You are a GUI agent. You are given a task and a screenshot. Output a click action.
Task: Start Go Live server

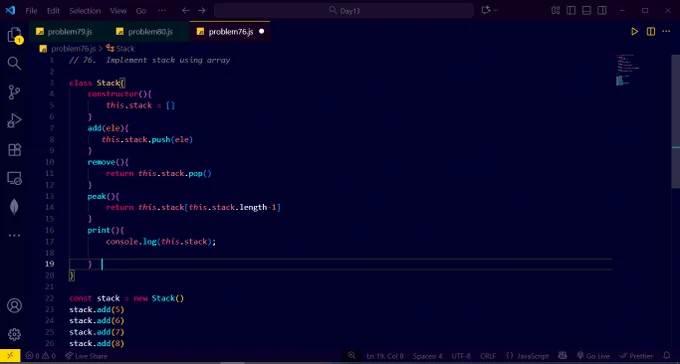[592, 356]
